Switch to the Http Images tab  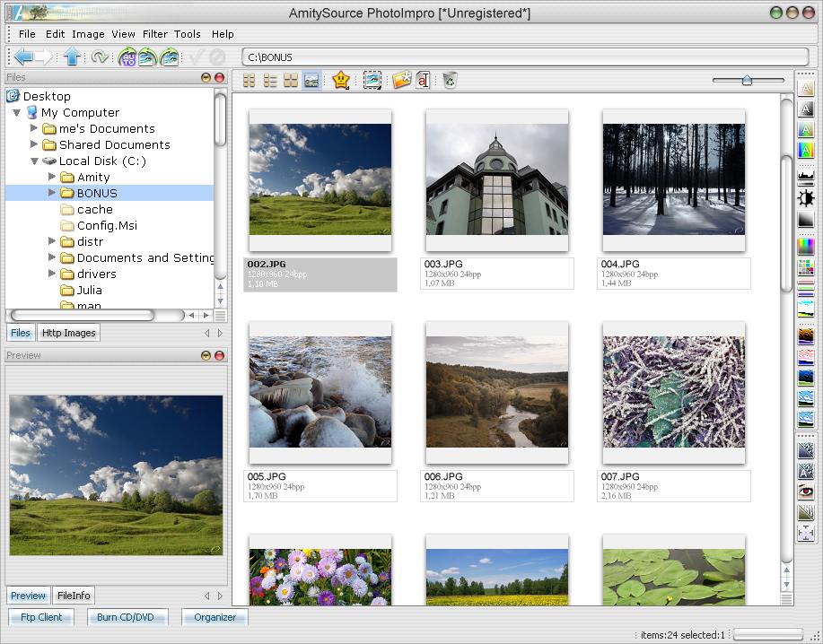click(69, 333)
